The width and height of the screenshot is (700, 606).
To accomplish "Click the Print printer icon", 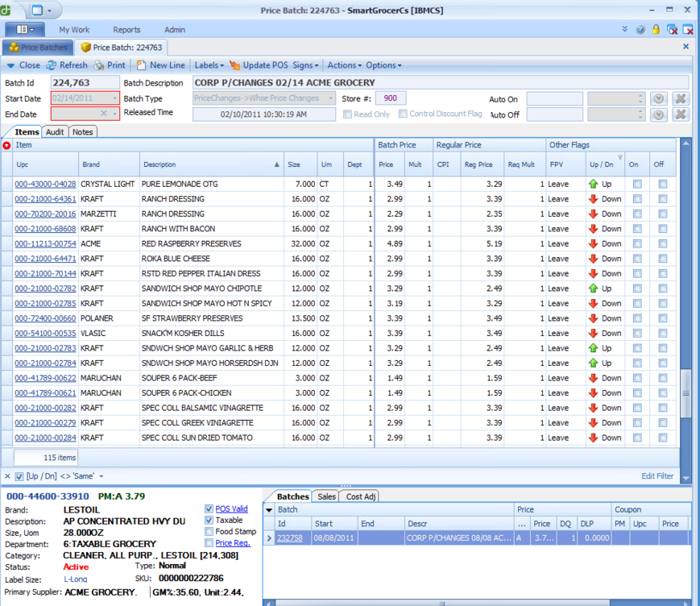I will click(x=98, y=65).
